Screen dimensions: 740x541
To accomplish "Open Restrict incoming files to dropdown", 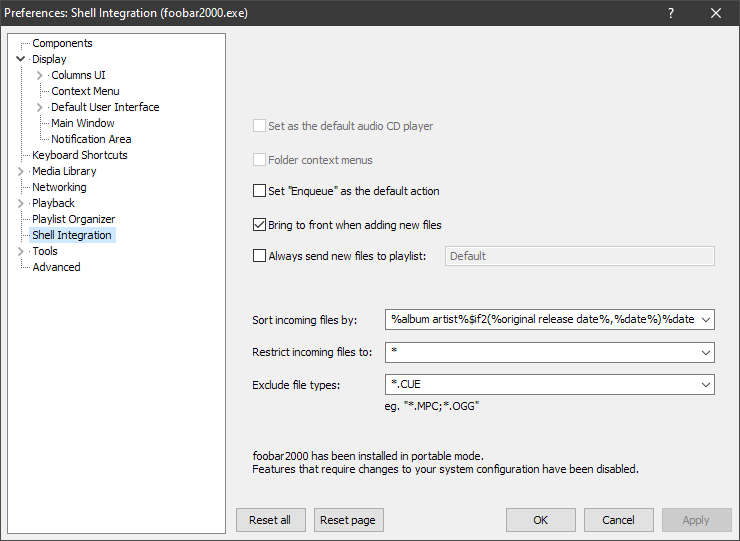I will 706,353.
